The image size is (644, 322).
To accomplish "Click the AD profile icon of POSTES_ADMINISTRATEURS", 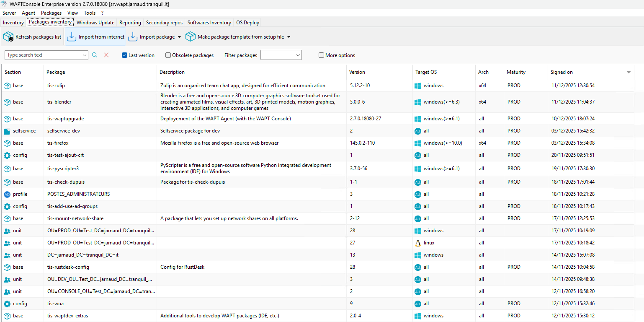I will point(7,194).
